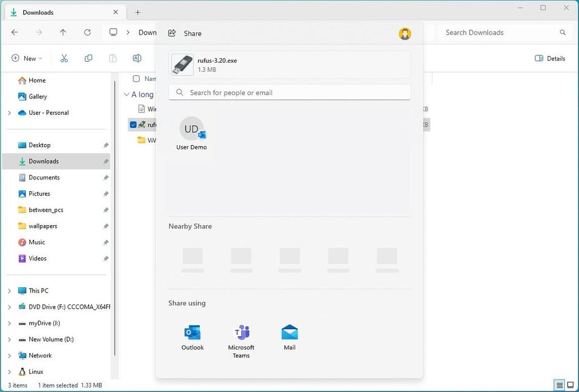
Task: Rename the file with the toolbar icon
Action: click(136, 58)
